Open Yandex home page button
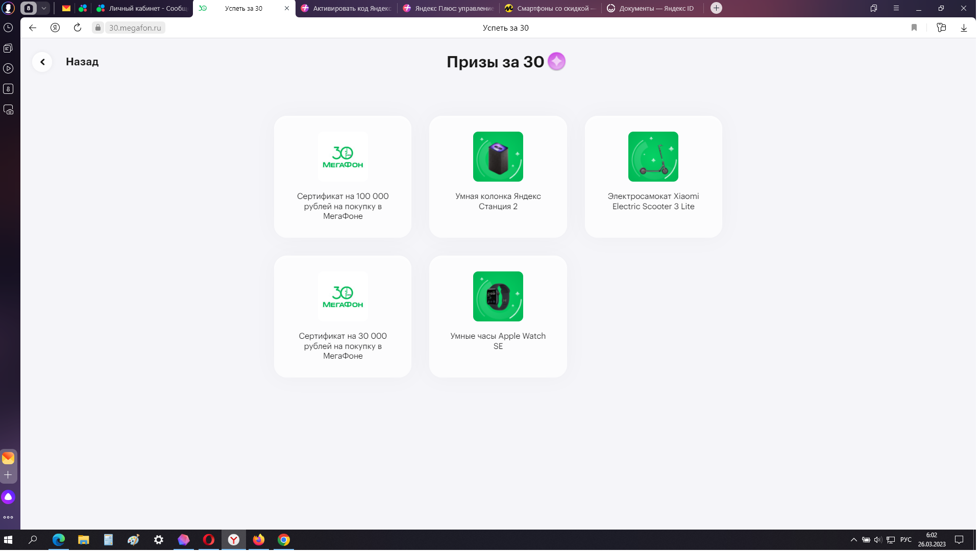The image size is (980, 551). point(55,28)
